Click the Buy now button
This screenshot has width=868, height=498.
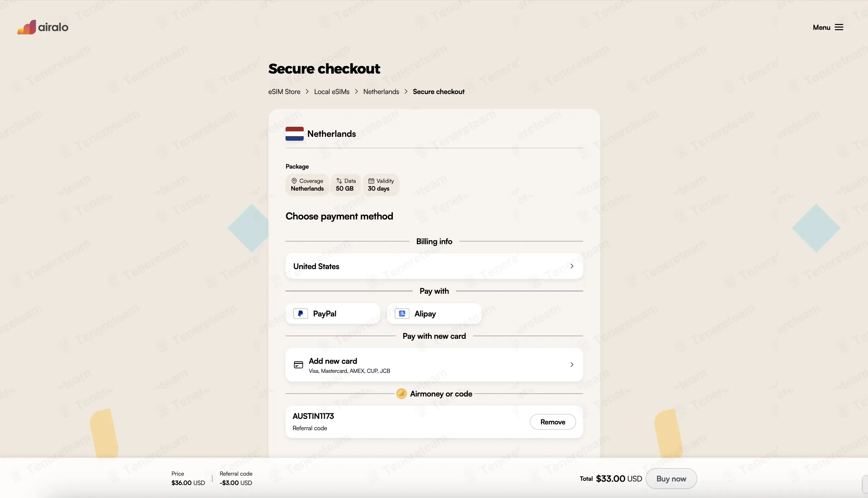coord(671,479)
